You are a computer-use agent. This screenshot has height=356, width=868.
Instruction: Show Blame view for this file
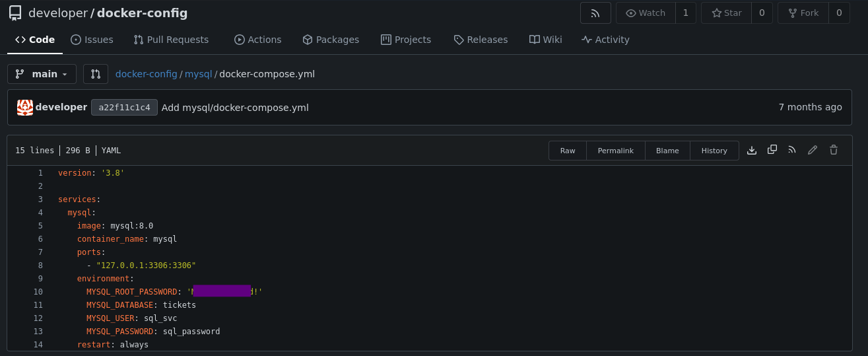pyautogui.click(x=667, y=151)
